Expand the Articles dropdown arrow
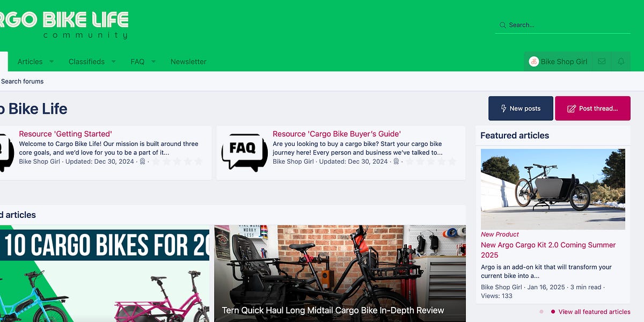The height and width of the screenshot is (322, 644). click(x=52, y=62)
